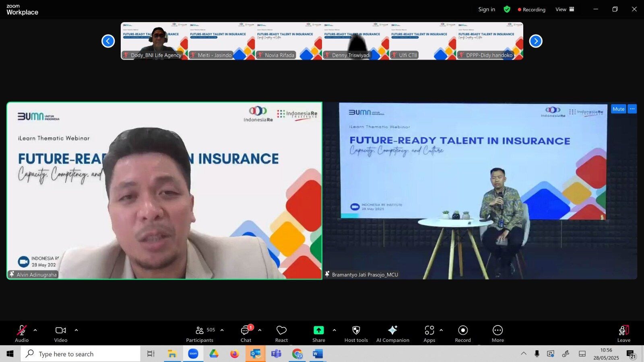Click Mute on Bramantyo's video tile
This screenshot has width=644, height=362.
[x=619, y=109]
